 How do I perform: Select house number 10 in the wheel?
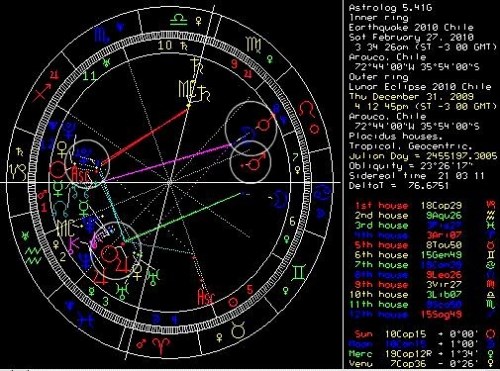(x=165, y=45)
